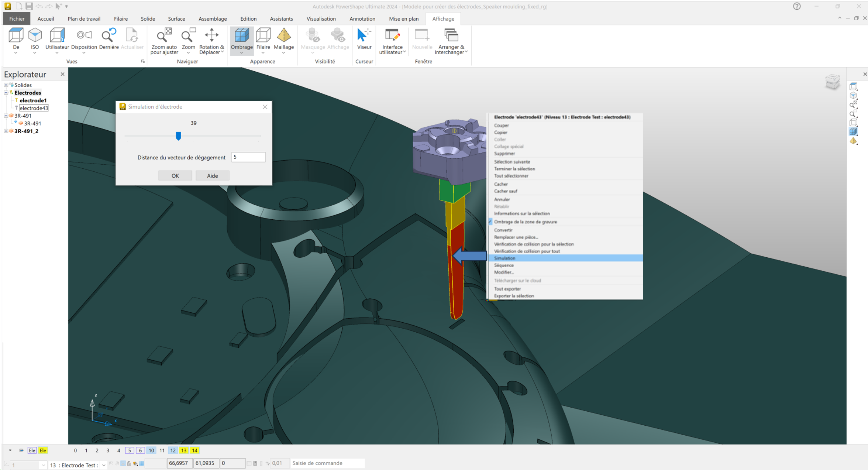Screen dimensions: 868x470
Task: Click the Maillage appearance icon
Action: (283, 36)
